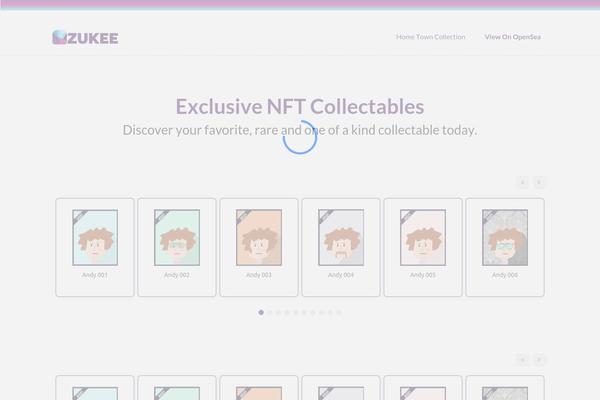Viewport: 600px width, 400px height.
Task: Open the Andy 002 portrait image
Action: click(x=177, y=237)
